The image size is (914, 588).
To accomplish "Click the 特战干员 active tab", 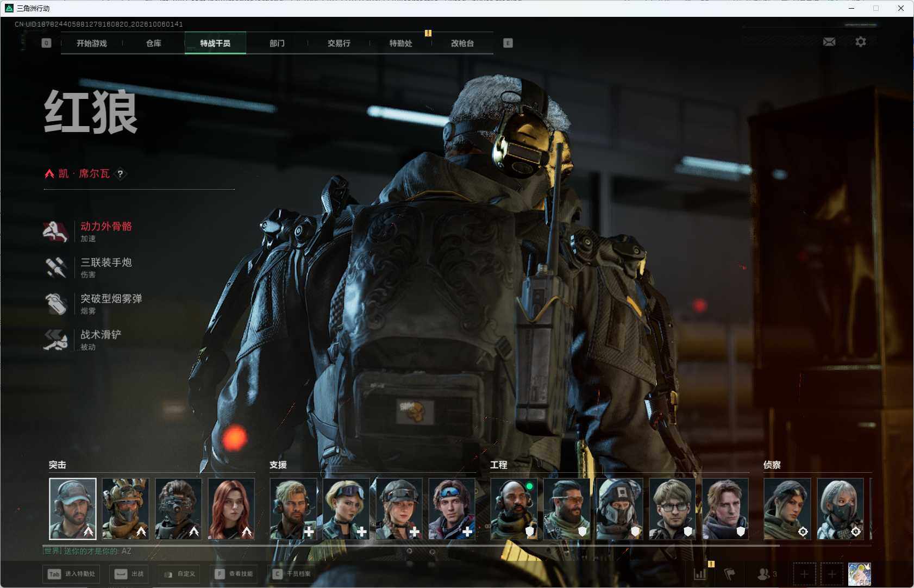I will pyautogui.click(x=215, y=43).
